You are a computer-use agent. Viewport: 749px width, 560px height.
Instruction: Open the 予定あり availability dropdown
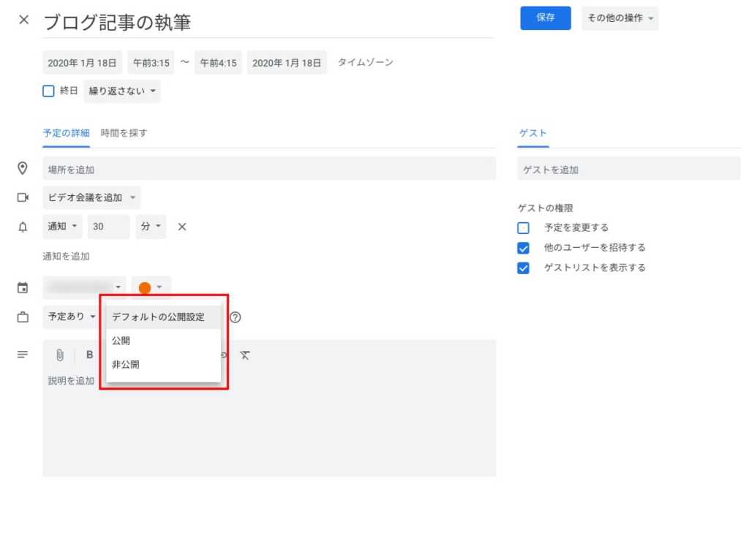70,317
